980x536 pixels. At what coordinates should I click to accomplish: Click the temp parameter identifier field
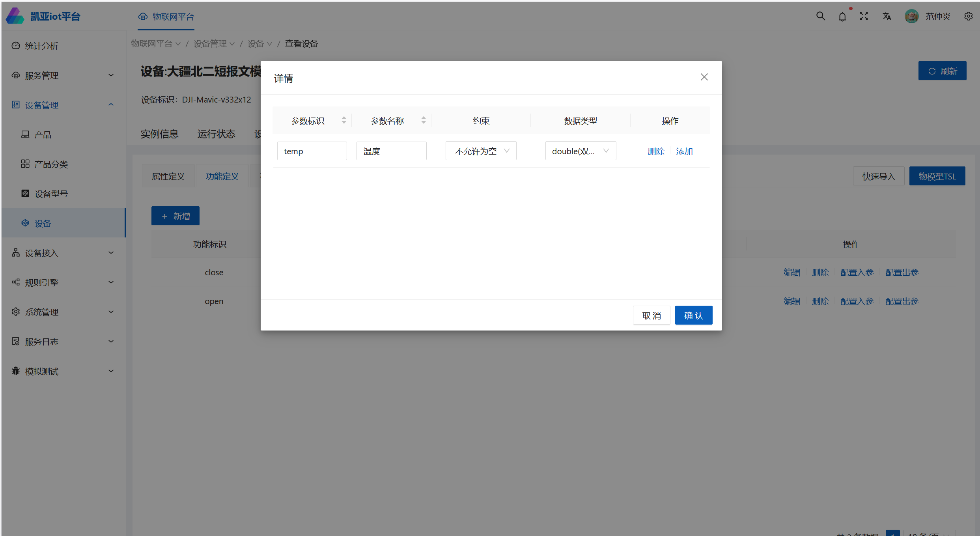pos(312,151)
